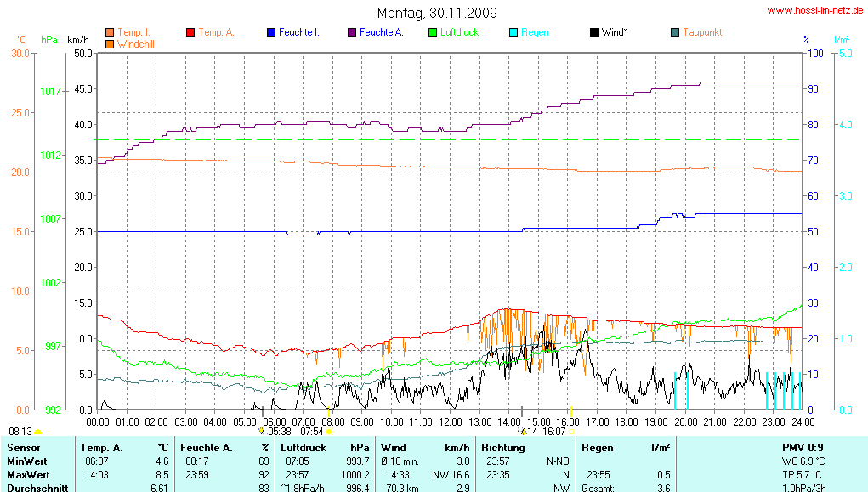This screenshot has width=868, height=492.
Task: Click the 16:07 sunset time label
Action: pos(553,432)
